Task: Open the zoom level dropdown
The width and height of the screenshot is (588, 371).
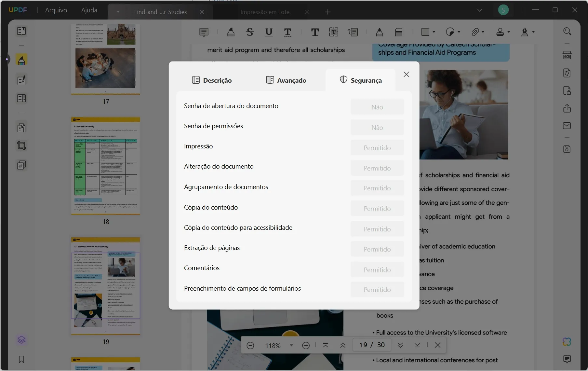Action: point(291,345)
